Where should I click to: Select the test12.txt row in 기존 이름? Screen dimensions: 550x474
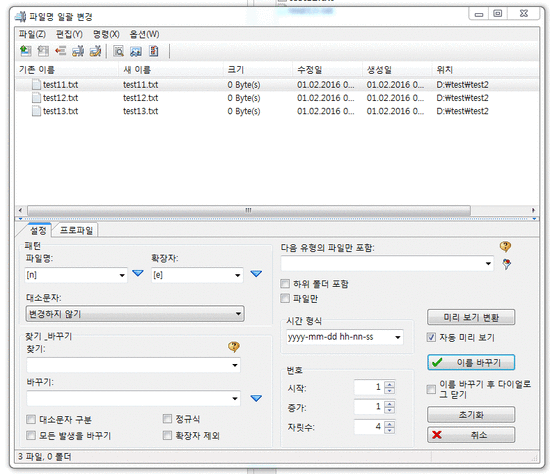[60, 98]
